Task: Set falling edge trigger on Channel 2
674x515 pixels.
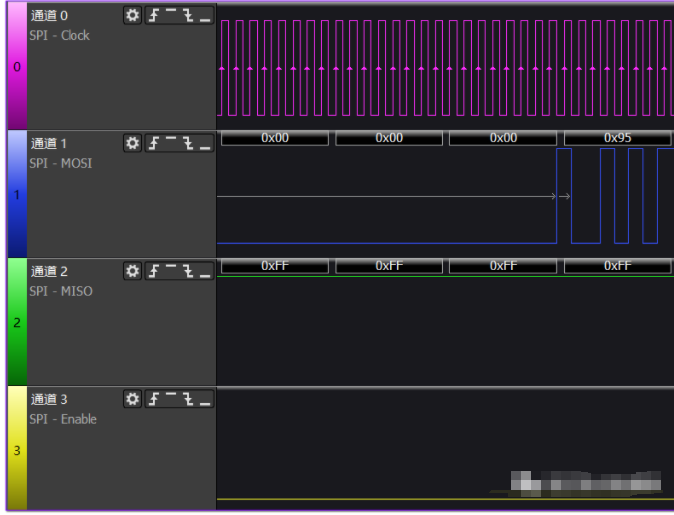Action: click(x=188, y=271)
